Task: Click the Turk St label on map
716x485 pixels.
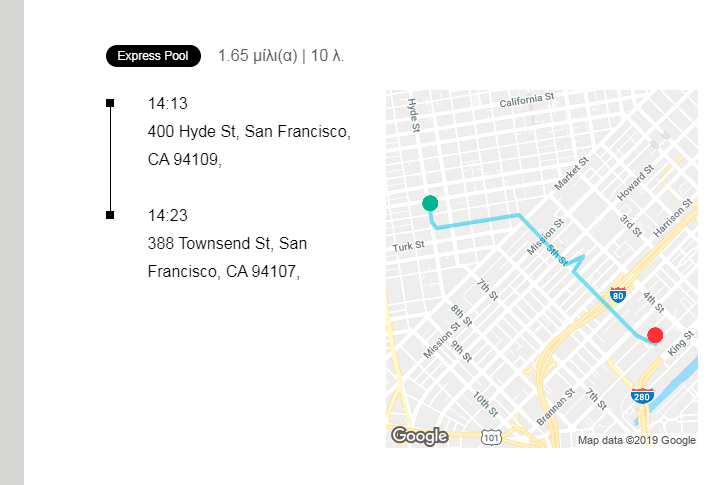Action: point(409,246)
